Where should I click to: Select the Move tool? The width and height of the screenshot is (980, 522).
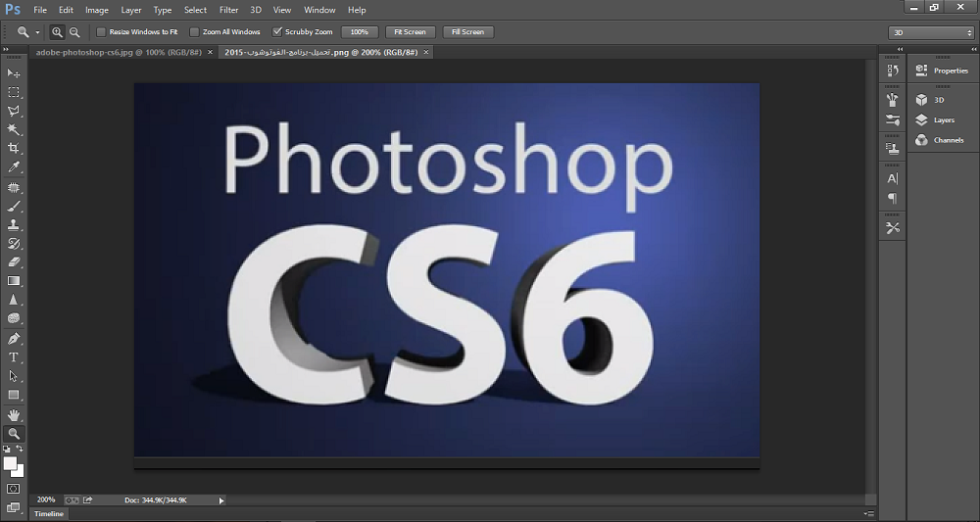(x=13, y=73)
